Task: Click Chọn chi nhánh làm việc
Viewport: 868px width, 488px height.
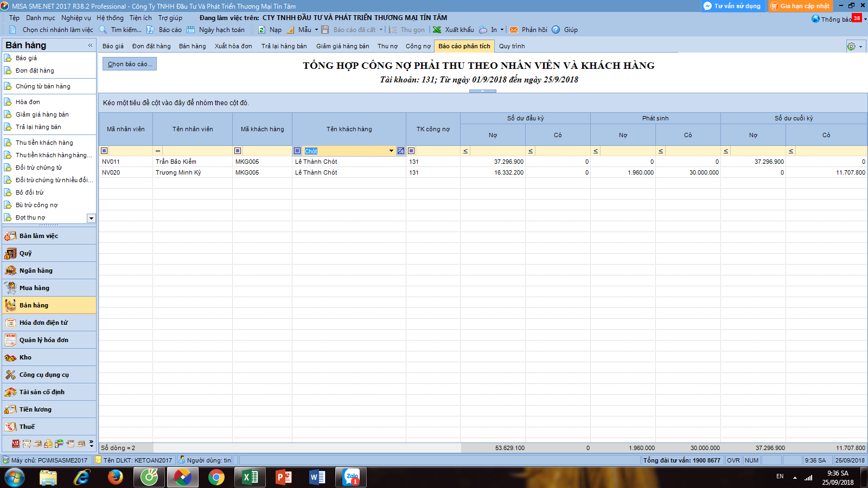Action: tap(52, 30)
